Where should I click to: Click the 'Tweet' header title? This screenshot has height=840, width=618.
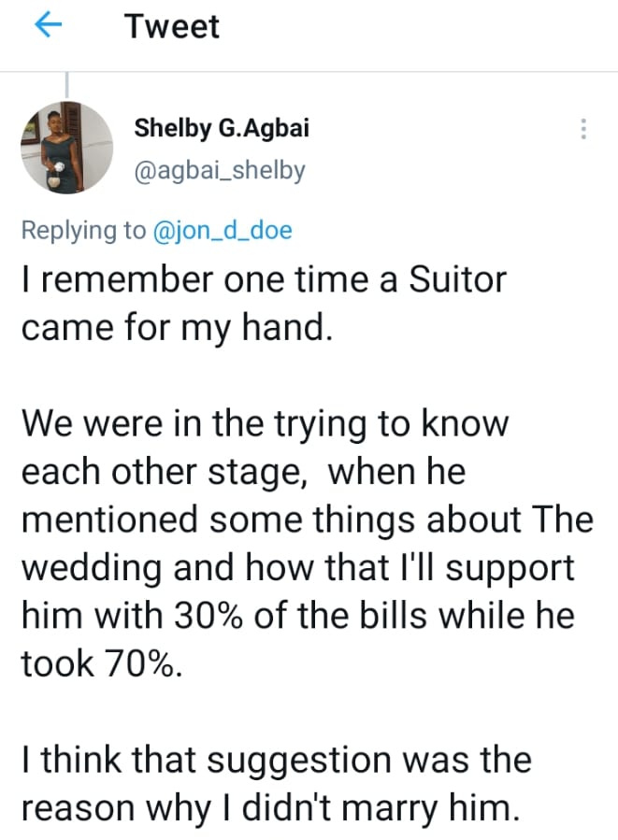(172, 27)
